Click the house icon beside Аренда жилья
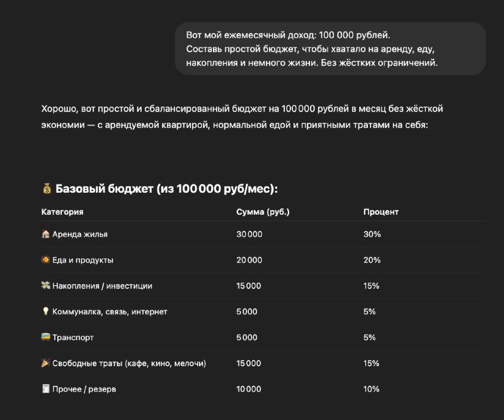504x420 pixels. [45, 234]
